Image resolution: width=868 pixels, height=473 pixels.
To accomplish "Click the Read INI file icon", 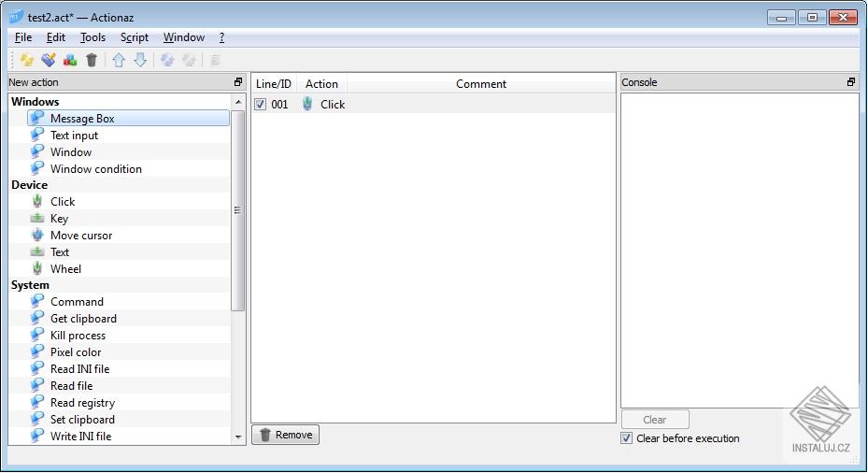I will 37,368.
